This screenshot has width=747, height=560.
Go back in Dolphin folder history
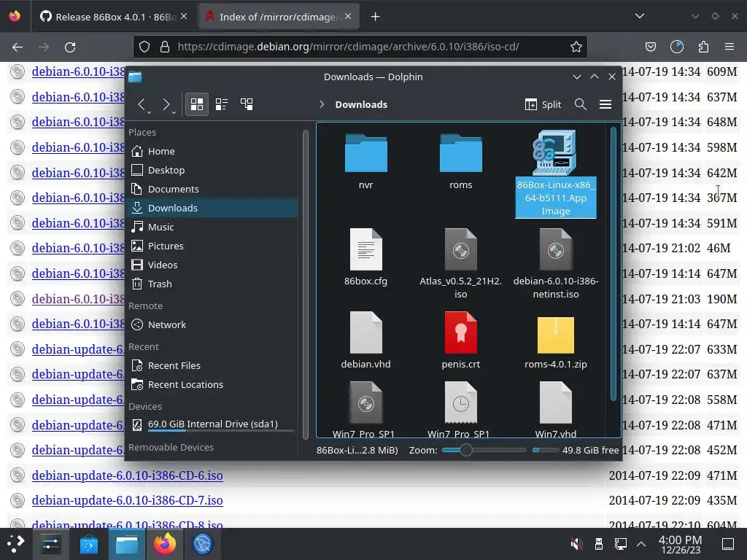tap(142, 104)
